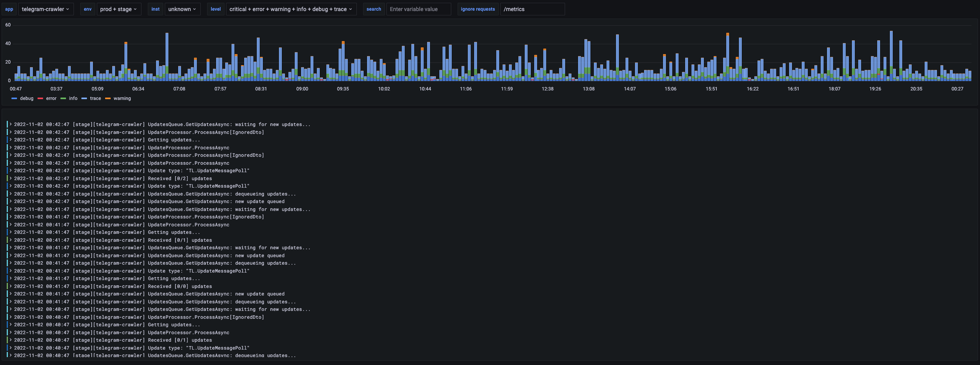This screenshot has width=980, height=365.
Task: Toggle the error series via legend label
Action: 51,98
